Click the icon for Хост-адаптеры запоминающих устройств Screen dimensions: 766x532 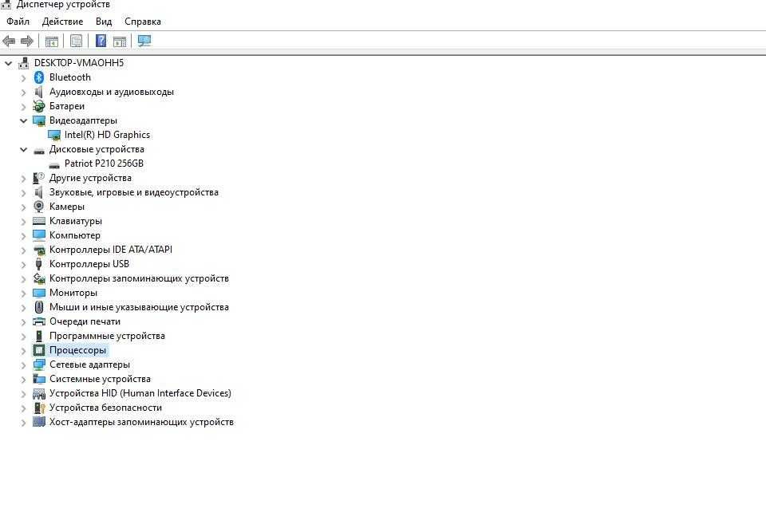pos(39,422)
